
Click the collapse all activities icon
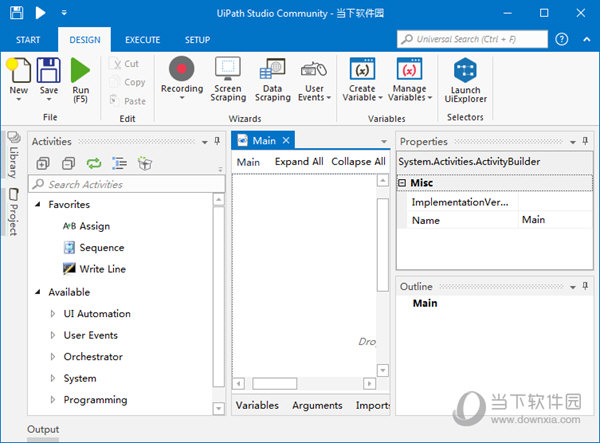pyautogui.click(x=68, y=164)
